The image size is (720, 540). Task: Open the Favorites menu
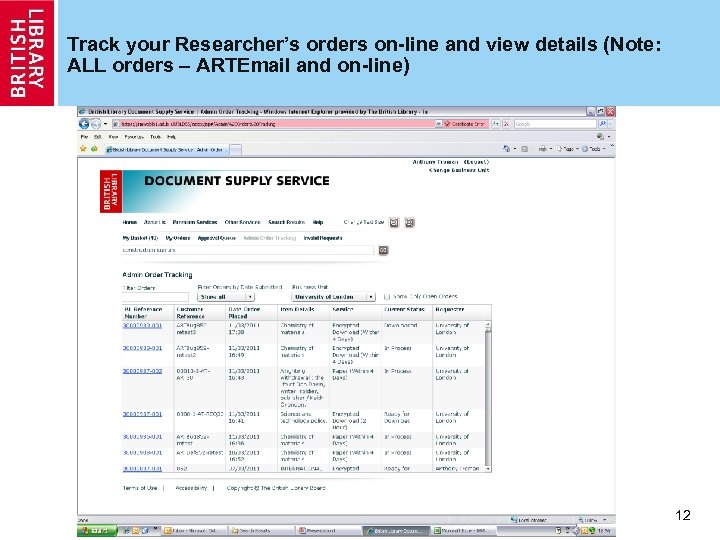[x=134, y=137]
